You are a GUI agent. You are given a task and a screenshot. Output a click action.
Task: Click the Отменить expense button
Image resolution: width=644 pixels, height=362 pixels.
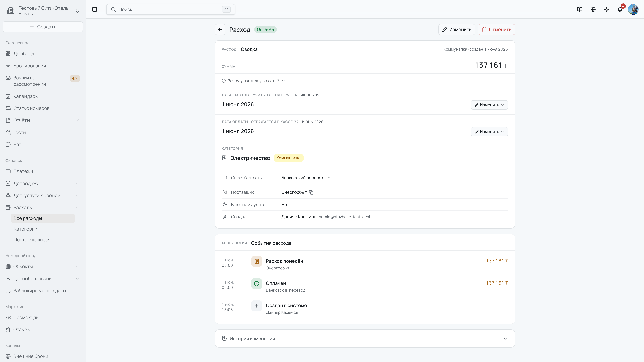(496, 29)
